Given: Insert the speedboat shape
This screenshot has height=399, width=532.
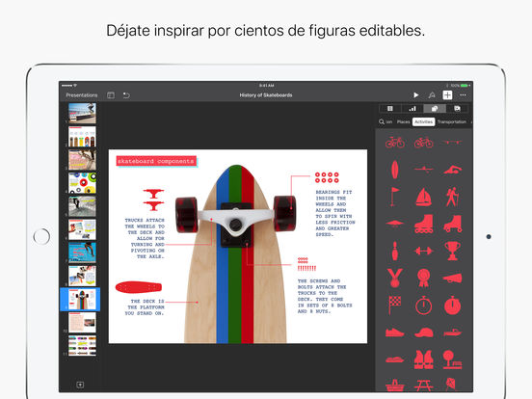Looking at the screenshot, I should coord(453,332).
